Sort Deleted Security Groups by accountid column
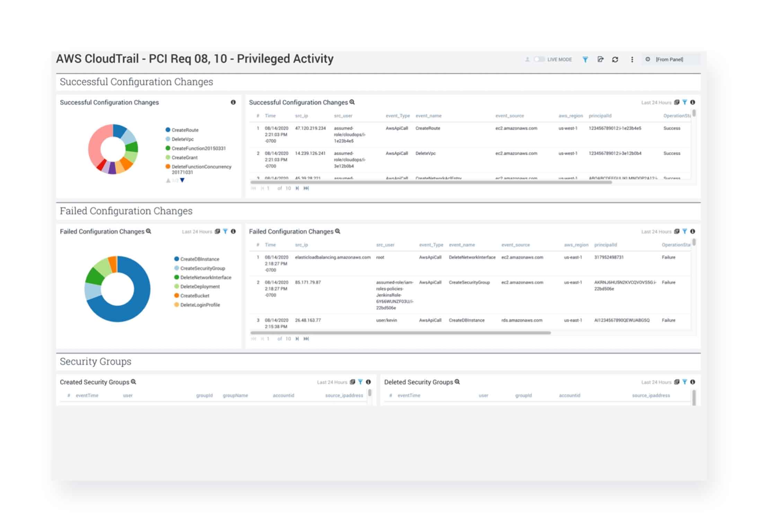This screenshot has height=532, width=758. [570, 396]
